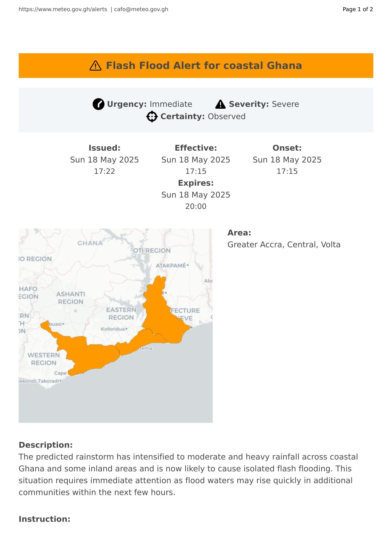
Task: Click the Area text Greater Accra, Central, Volta
Action: [x=284, y=245]
